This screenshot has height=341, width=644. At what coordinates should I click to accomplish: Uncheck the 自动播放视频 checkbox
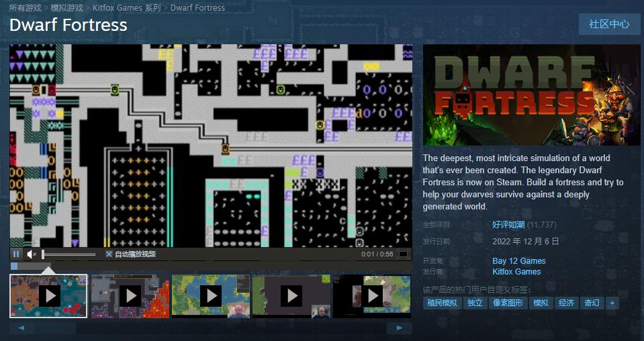109,254
